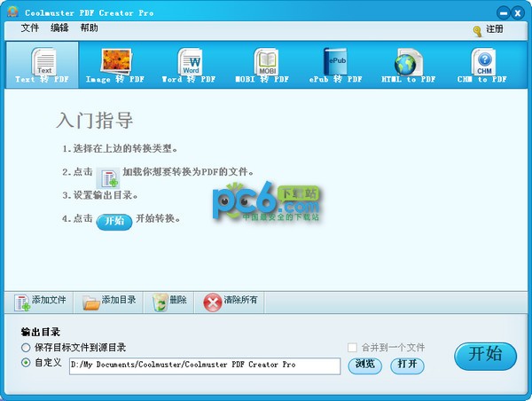
Task: Select the CHM to PDF conversion mode
Action: pos(482,65)
